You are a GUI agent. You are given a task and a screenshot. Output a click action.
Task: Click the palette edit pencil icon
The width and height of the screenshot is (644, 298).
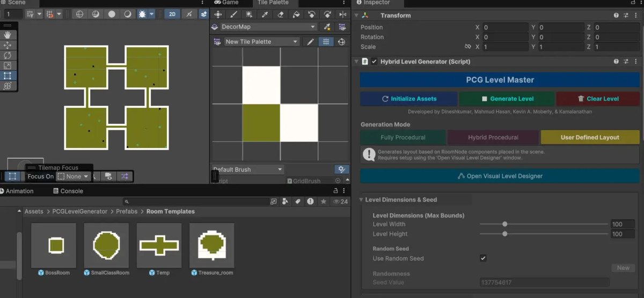point(310,42)
